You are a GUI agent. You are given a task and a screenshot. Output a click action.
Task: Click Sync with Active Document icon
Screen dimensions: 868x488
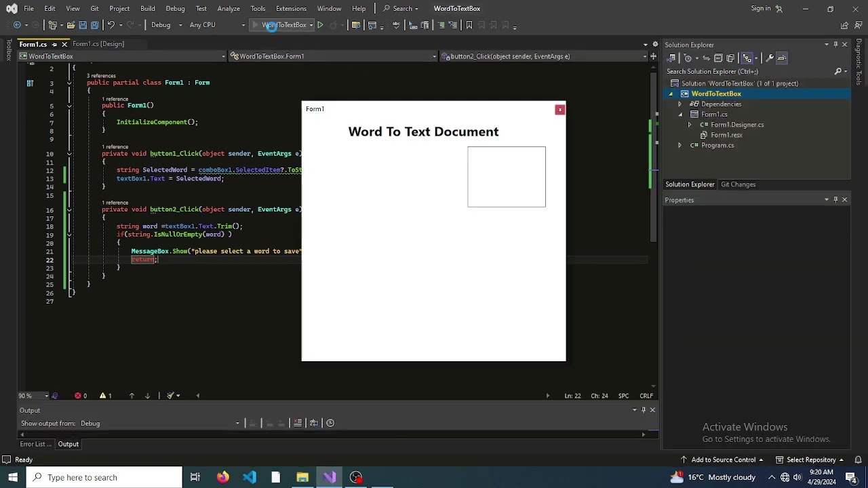(706, 58)
